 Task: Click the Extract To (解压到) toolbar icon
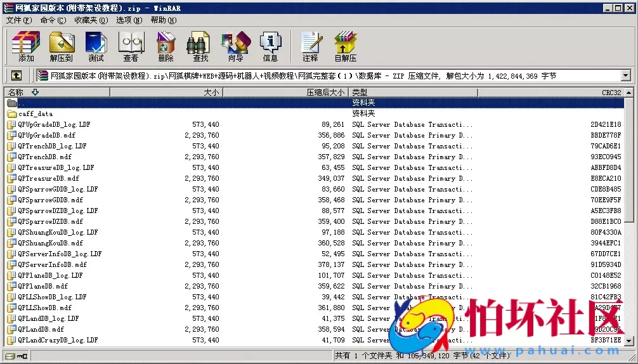pyautogui.click(x=62, y=46)
